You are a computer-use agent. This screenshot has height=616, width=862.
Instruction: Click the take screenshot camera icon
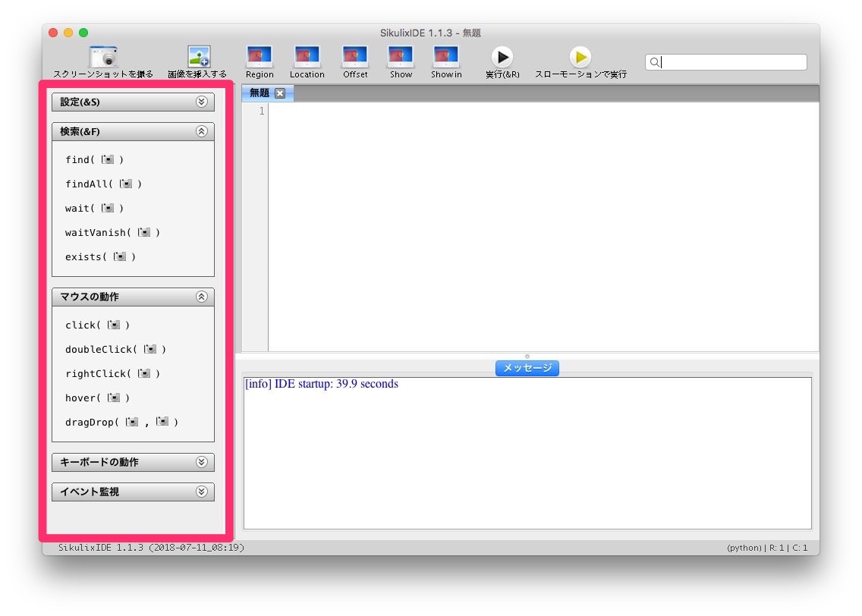103,57
